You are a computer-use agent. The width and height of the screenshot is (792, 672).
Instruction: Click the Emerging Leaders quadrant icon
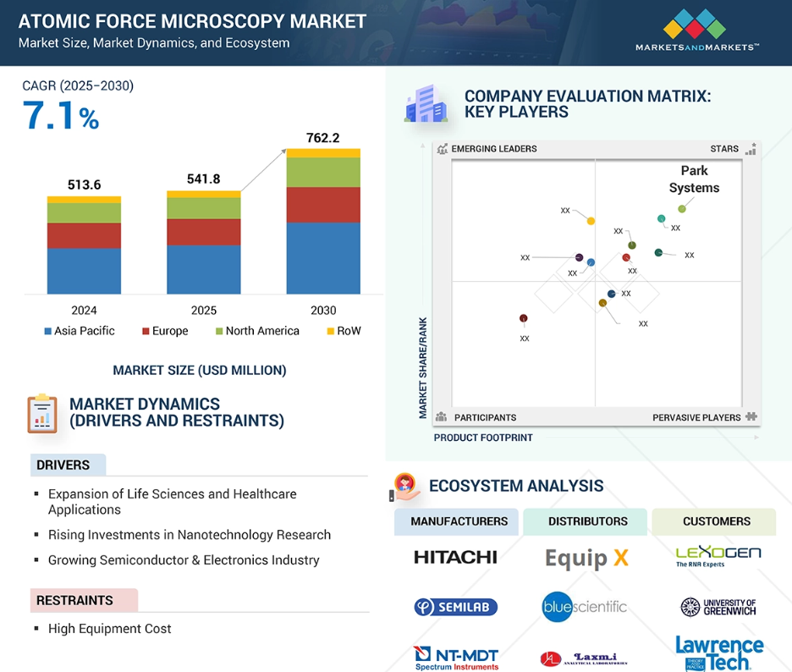pyautogui.click(x=442, y=149)
